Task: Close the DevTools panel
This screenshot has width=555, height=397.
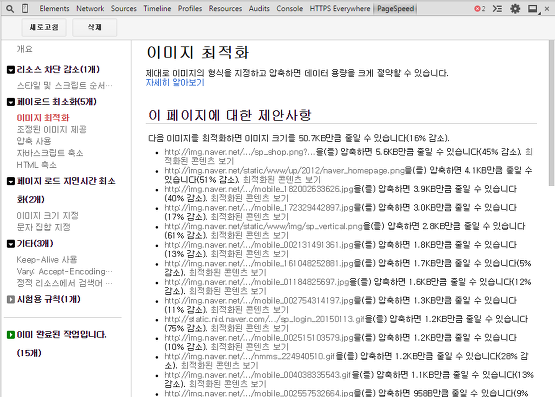Action: tap(547, 9)
